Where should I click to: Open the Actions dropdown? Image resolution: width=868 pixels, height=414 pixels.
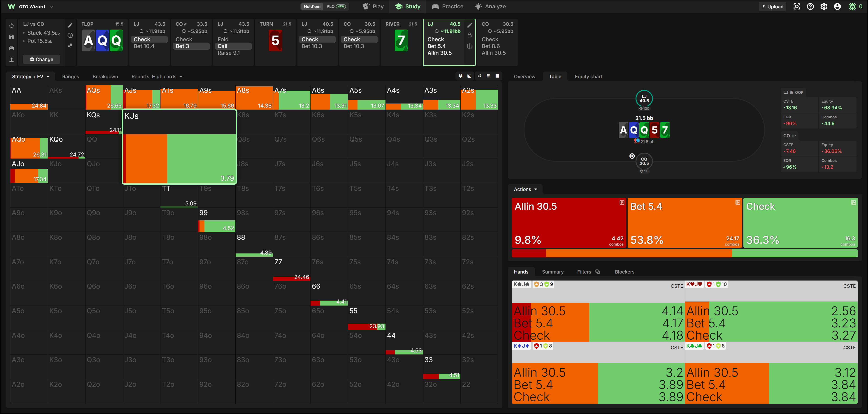[x=525, y=189]
